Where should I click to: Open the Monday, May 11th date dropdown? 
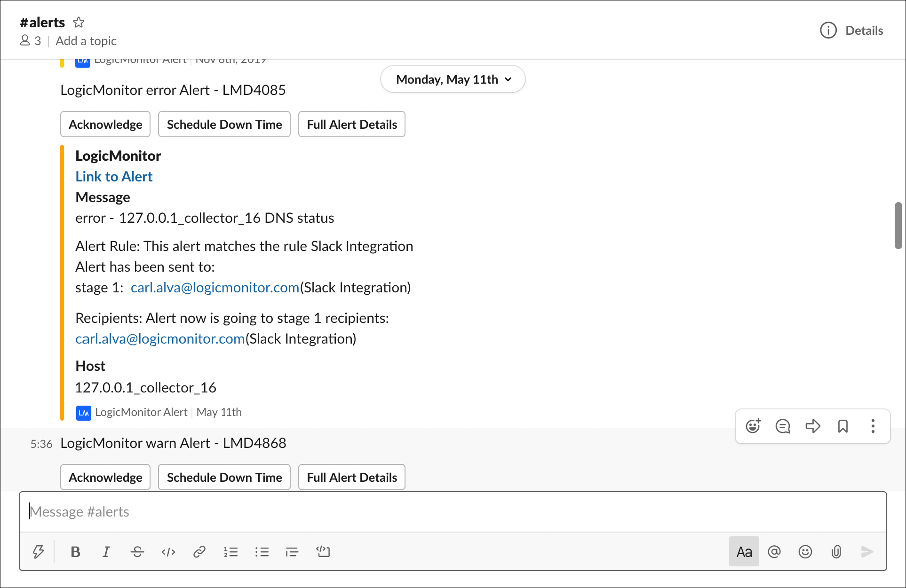453,79
